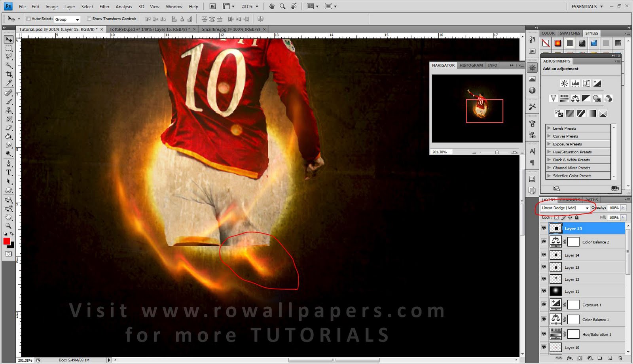Open the layer Opacity slider arrow
This screenshot has height=364, width=633.
point(623,207)
